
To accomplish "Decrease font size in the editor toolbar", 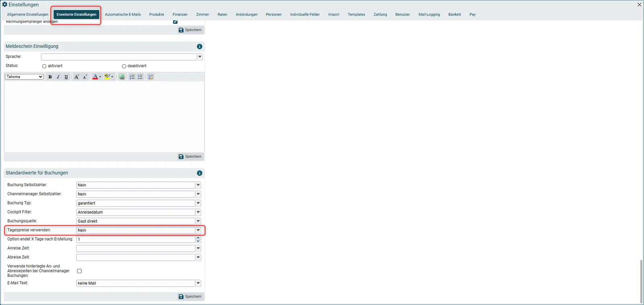I will click(x=85, y=77).
